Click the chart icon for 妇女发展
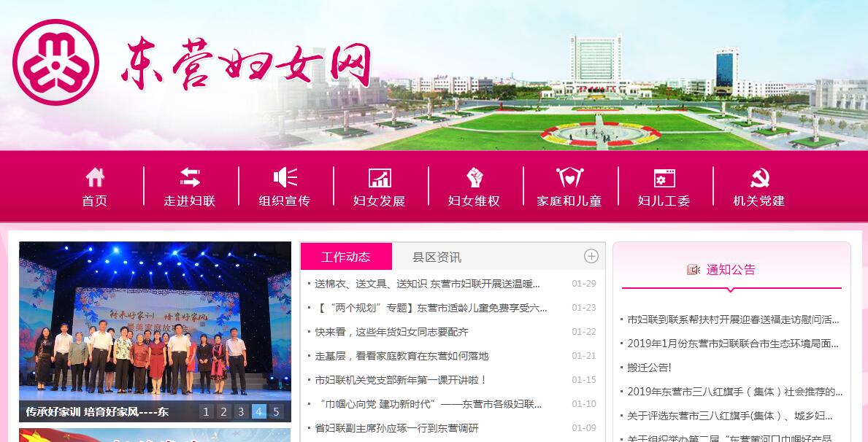 point(380,177)
